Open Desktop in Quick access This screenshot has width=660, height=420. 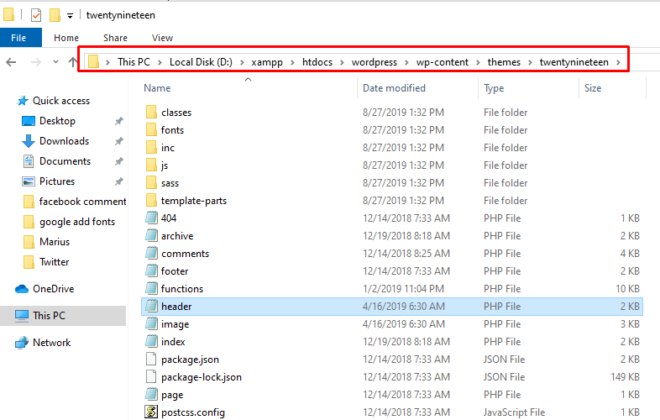pos(57,121)
